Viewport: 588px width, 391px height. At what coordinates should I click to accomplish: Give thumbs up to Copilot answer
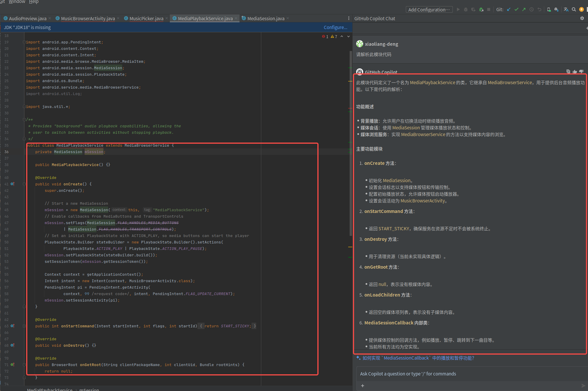[575, 72]
